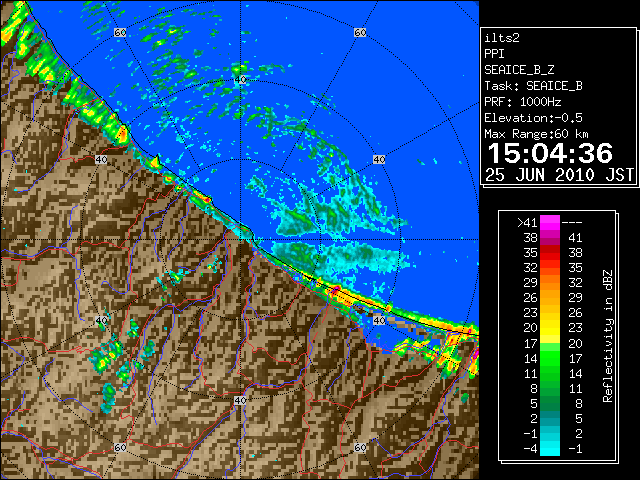Click the "Max Range:60 km" line
This screenshot has height=480, width=640.
click(536, 134)
